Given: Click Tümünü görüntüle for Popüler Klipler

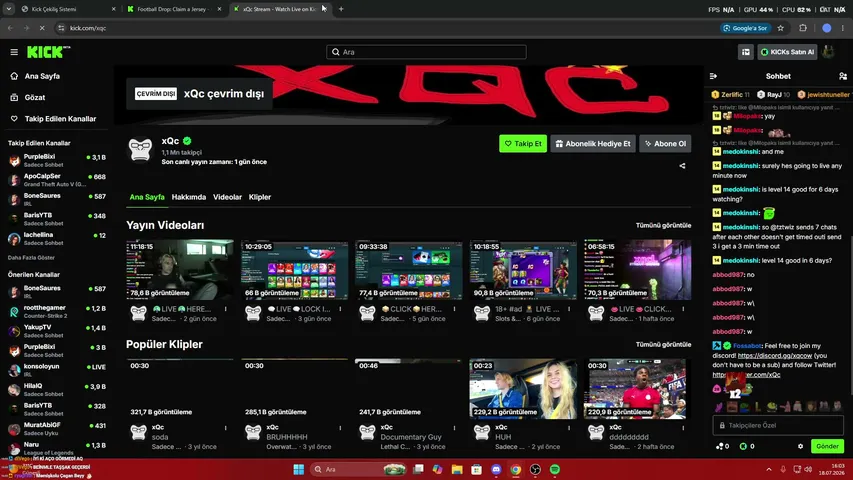Looking at the screenshot, I should coord(663,344).
